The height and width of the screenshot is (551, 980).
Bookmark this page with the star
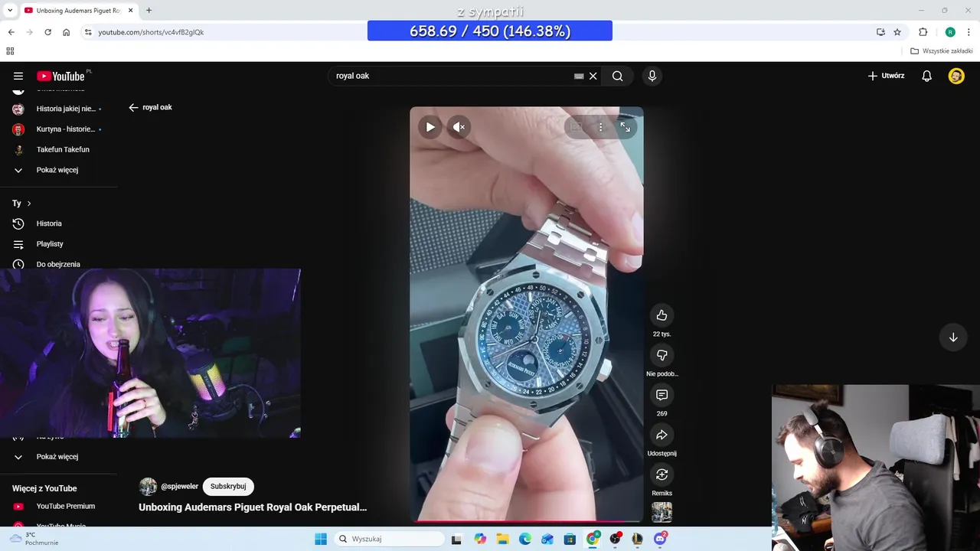click(897, 32)
